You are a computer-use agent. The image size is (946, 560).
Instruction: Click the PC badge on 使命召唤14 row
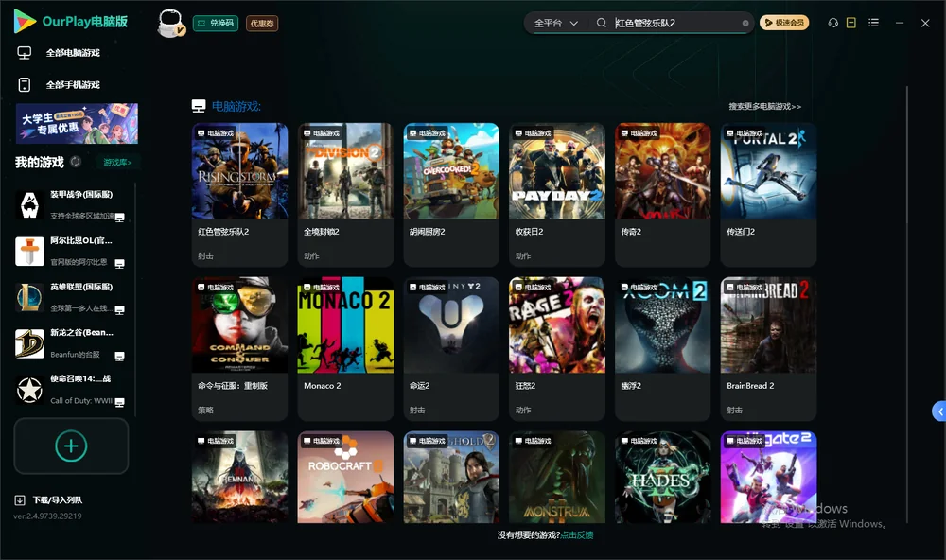click(119, 403)
